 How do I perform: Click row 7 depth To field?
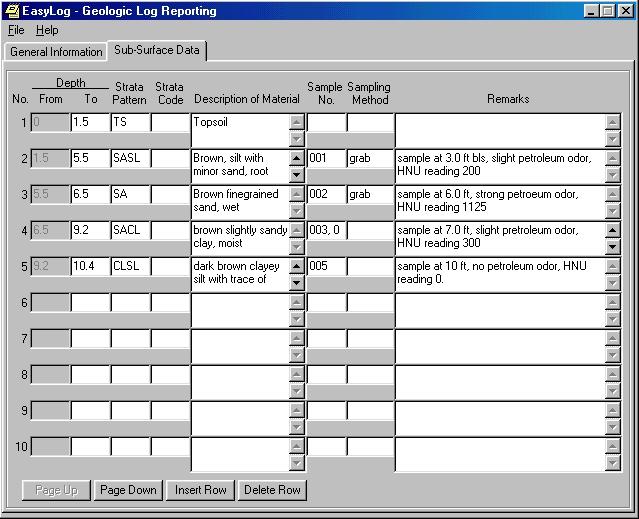90,339
